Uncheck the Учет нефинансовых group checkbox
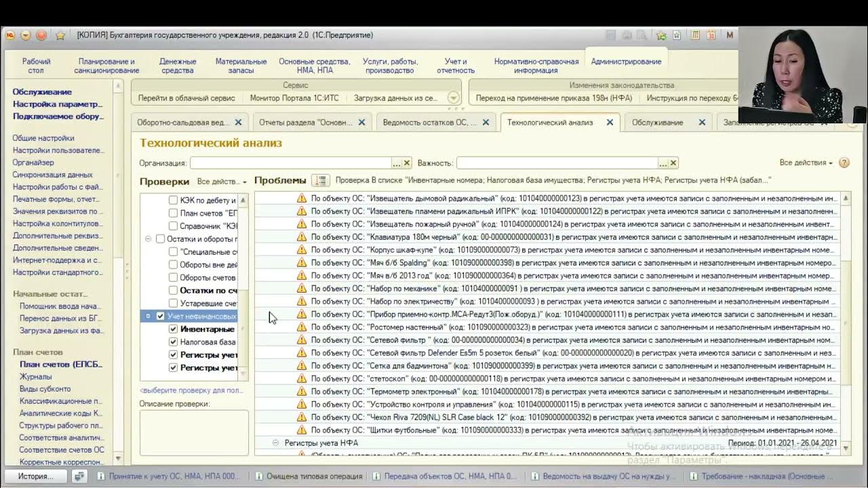 (x=160, y=317)
